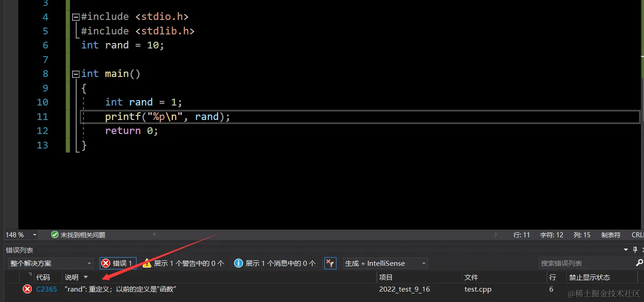The image size is (644, 302).
Task: Click the CRLF line ending indicator
Action: (x=638, y=235)
